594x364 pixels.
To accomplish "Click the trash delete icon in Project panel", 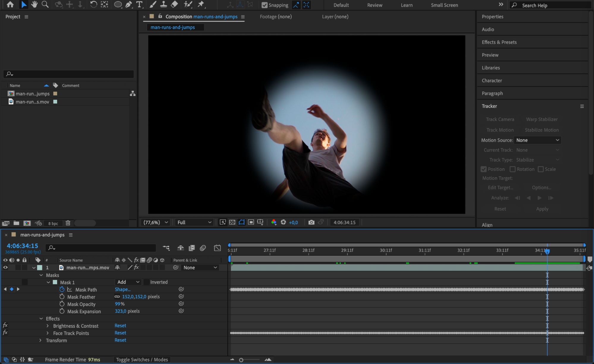I will (x=68, y=223).
